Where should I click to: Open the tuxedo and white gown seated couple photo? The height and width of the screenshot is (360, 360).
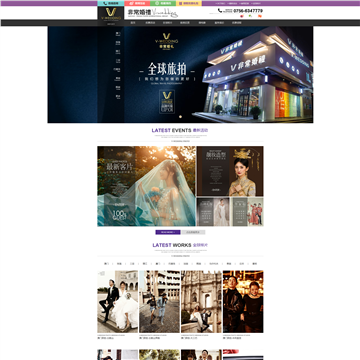coord(118,301)
